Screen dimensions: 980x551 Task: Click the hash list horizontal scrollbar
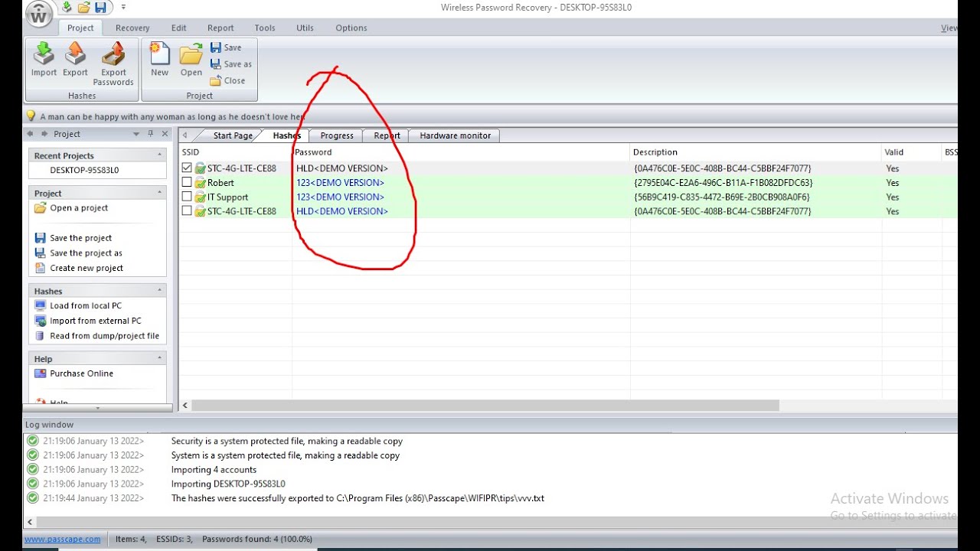point(485,406)
